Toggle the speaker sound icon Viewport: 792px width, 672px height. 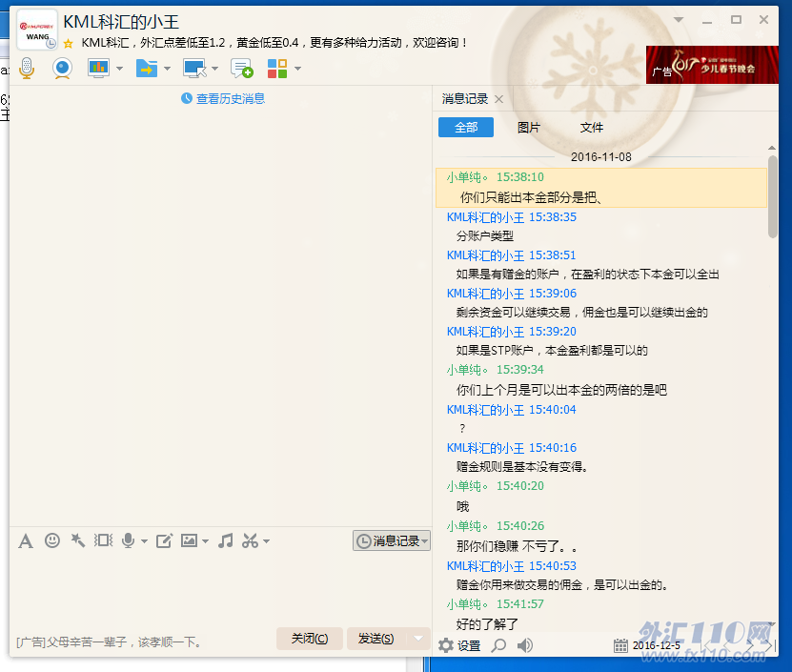525,645
